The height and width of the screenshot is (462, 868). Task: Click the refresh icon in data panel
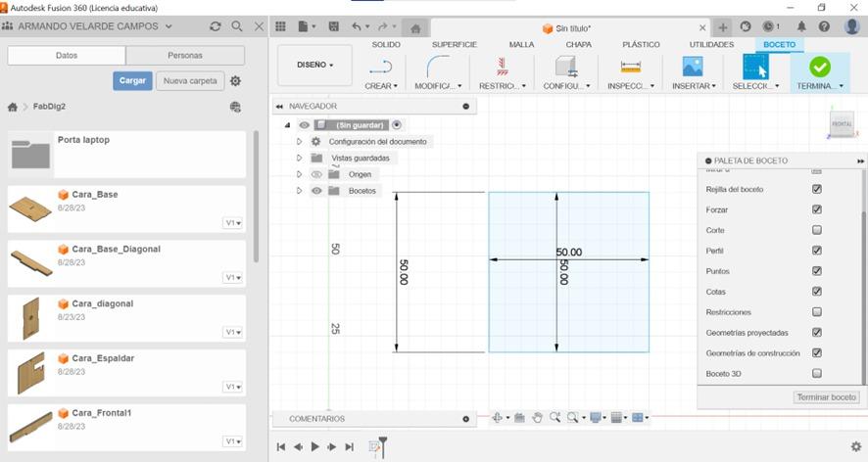click(x=216, y=26)
